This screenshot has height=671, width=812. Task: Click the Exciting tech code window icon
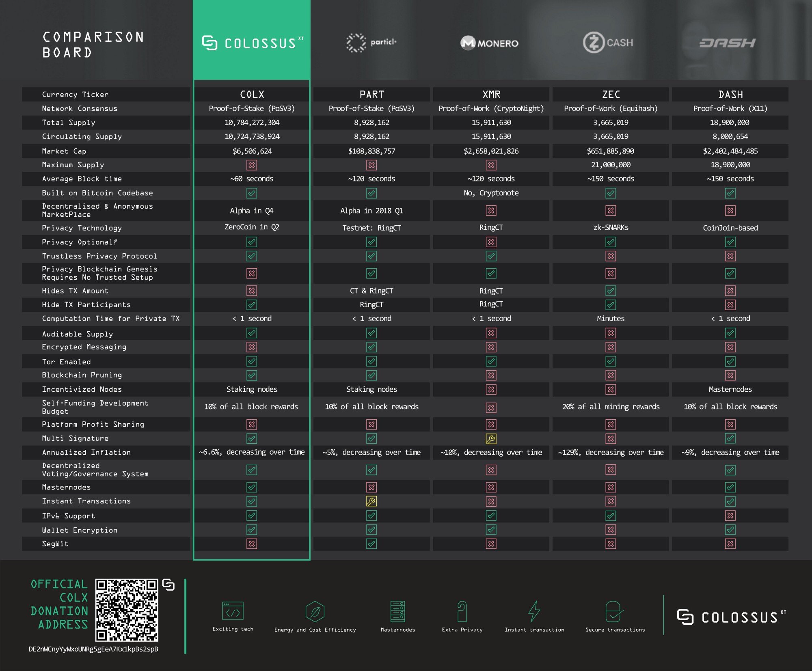pos(233,611)
